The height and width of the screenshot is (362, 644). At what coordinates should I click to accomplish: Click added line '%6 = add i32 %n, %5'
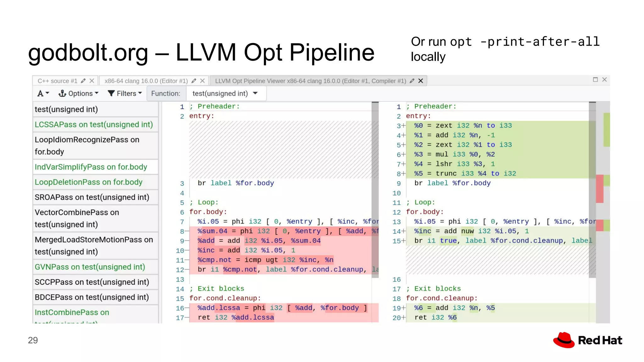coord(501,308)
